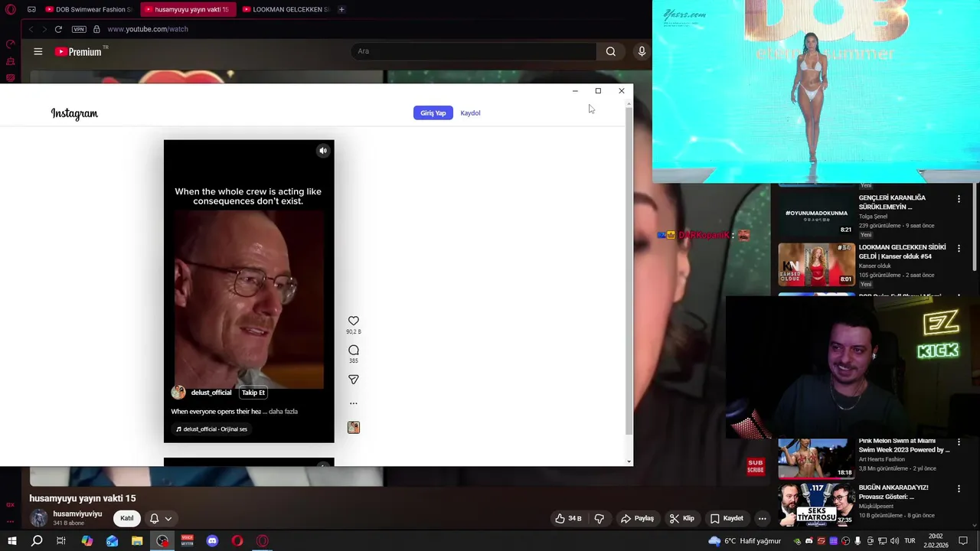Open husamyuyuyu channel avatar

click(x=38, y=518)
